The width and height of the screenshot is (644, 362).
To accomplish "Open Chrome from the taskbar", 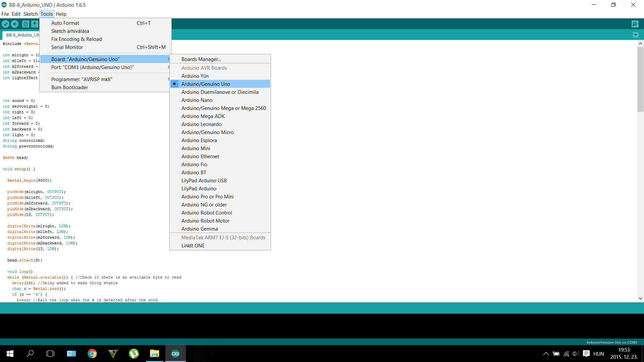I will [x=92, y=354].
